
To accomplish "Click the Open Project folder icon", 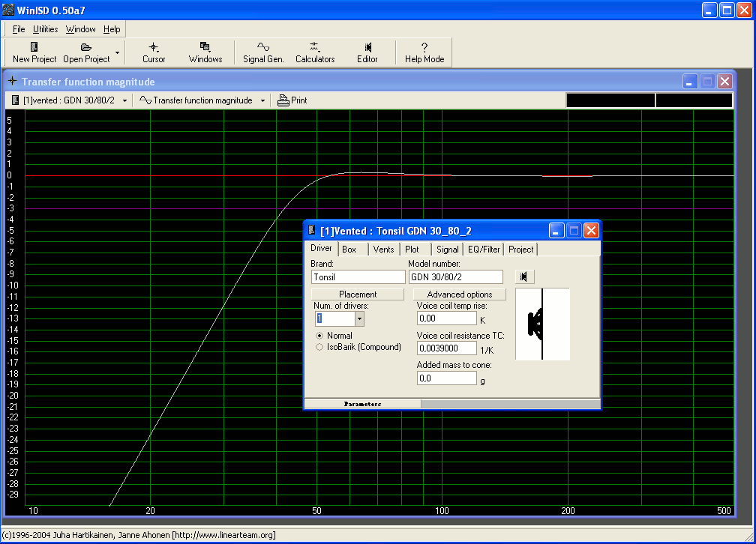I will (86, 47).
